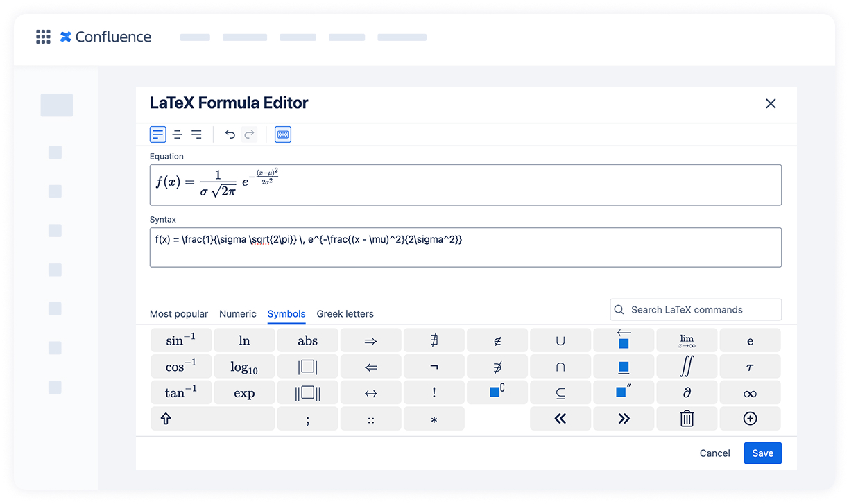Insert the limit as x approaches infinity
Viewport: 849px width, 504px height.
(687, 340)
